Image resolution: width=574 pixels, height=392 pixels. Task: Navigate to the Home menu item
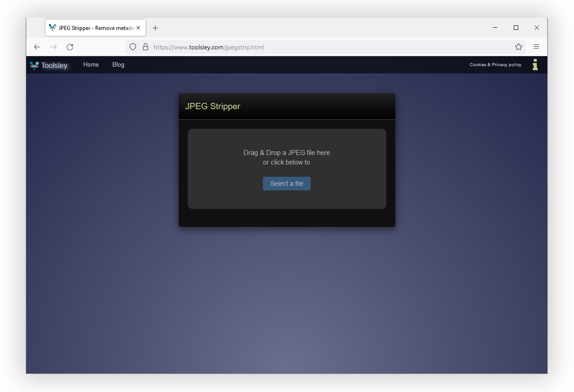click(x=91, y=64)
